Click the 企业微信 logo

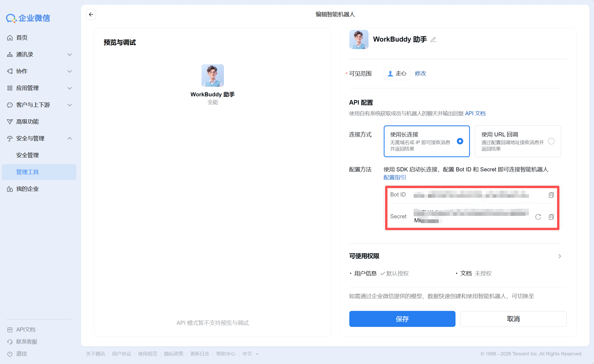(x=28, y=18)
